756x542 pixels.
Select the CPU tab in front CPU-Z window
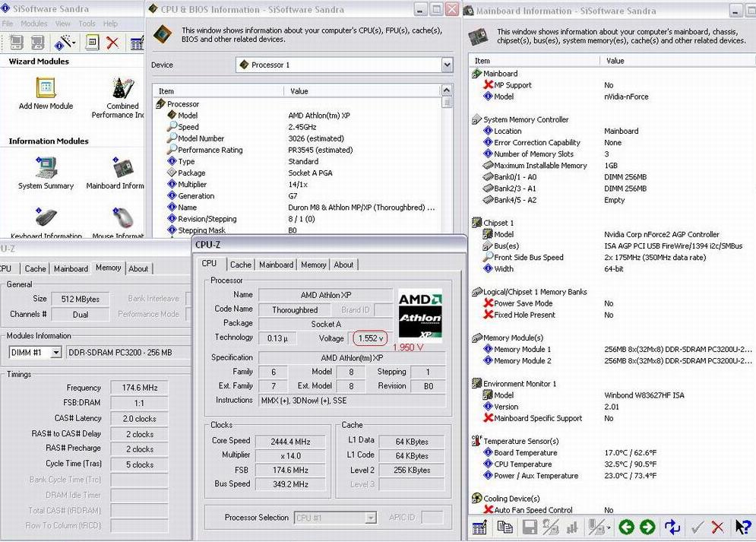point(209,263)
